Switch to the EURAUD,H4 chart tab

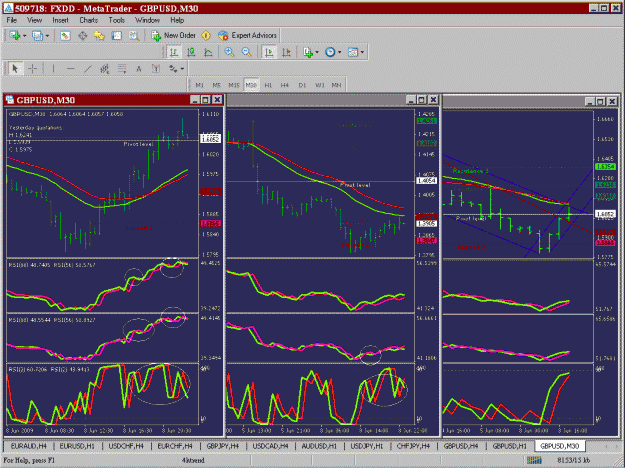click(x=29, y=446)
